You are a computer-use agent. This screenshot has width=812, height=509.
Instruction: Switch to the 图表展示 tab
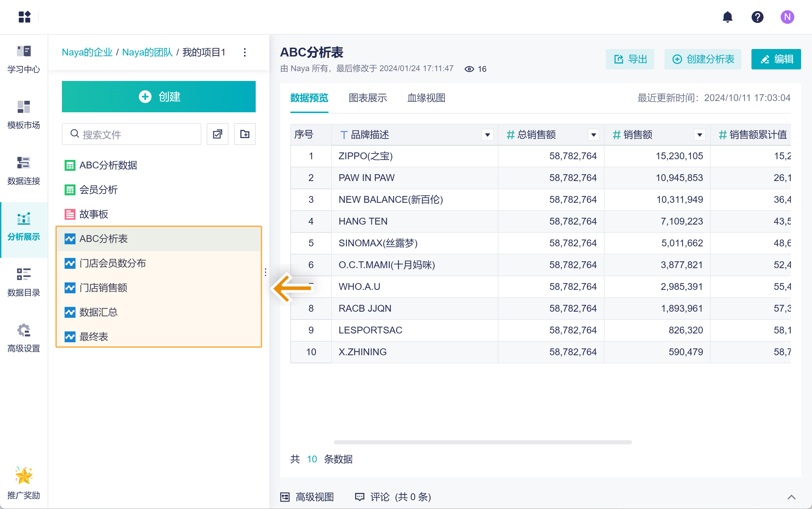pos(368,98)
